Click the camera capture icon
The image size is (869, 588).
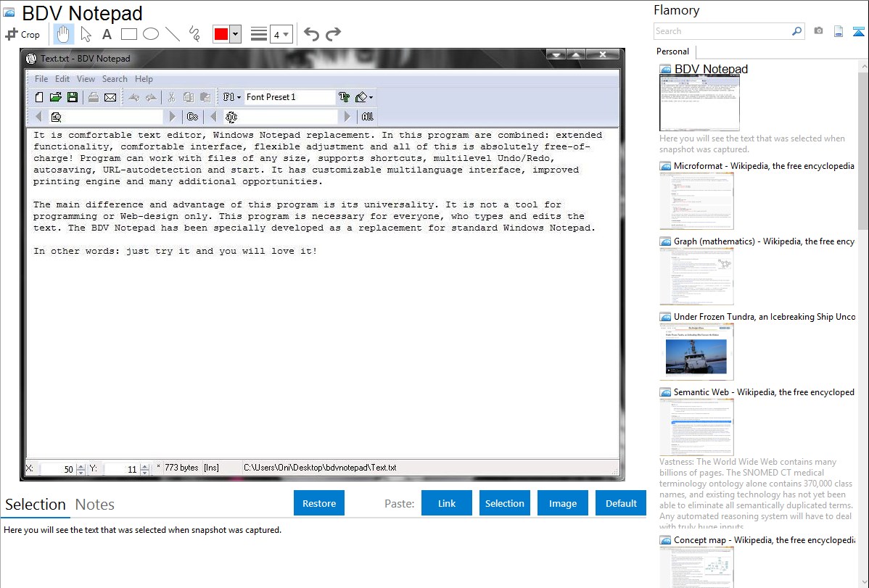pyautogui.click(x=818, y=31)
